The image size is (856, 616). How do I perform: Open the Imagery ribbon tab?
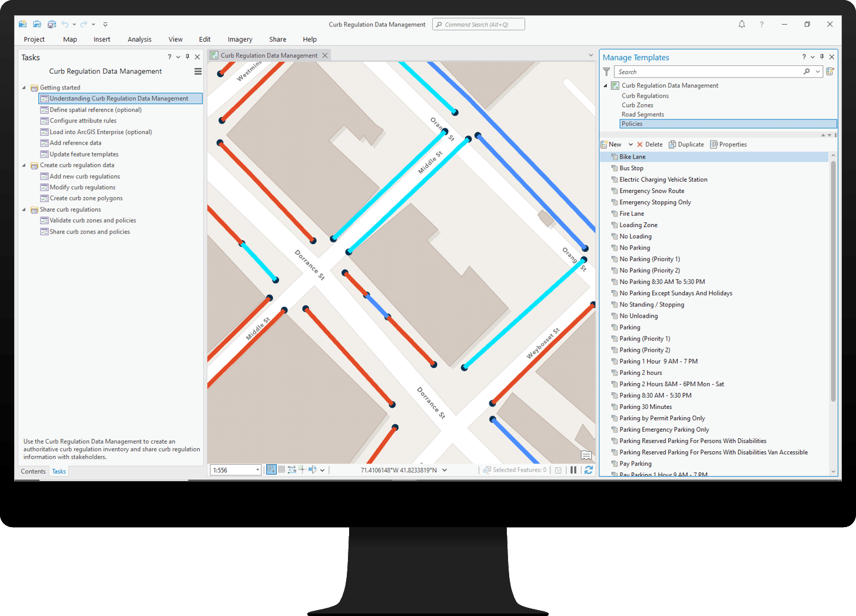pyautogui.click(x=240, y=39)
